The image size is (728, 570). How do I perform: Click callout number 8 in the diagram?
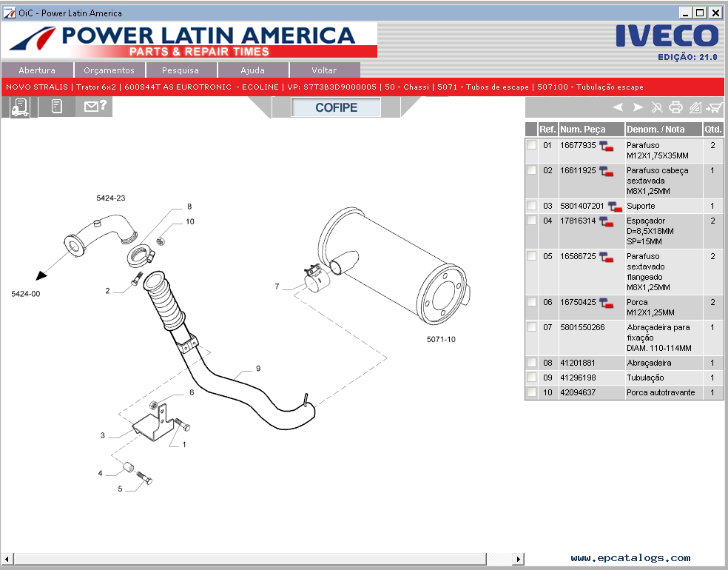click(x=189, y=207)
